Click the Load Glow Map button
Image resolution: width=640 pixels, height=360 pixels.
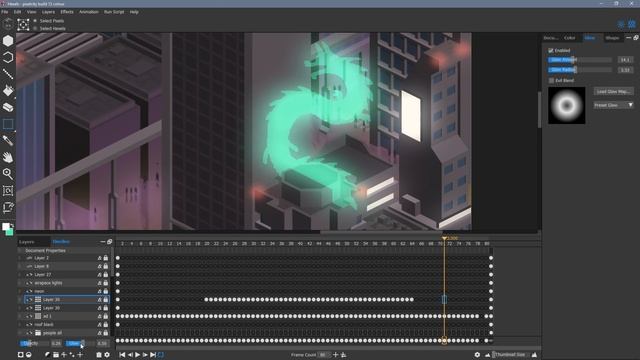tap(613, 91)
